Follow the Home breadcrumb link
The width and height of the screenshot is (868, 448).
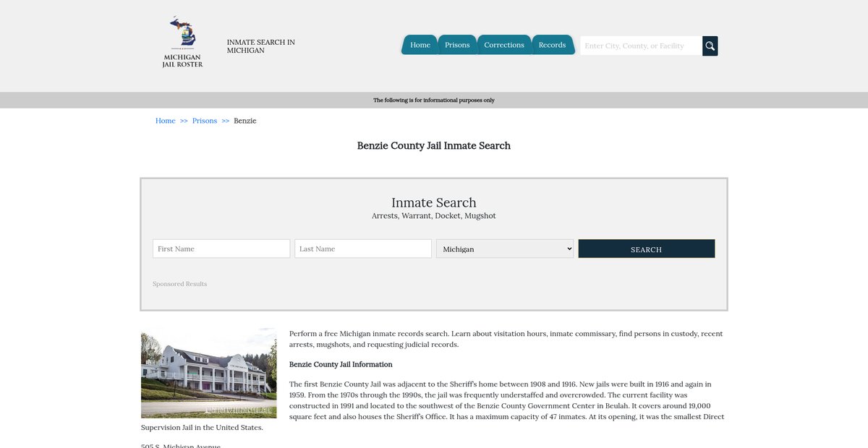(166, 121)
